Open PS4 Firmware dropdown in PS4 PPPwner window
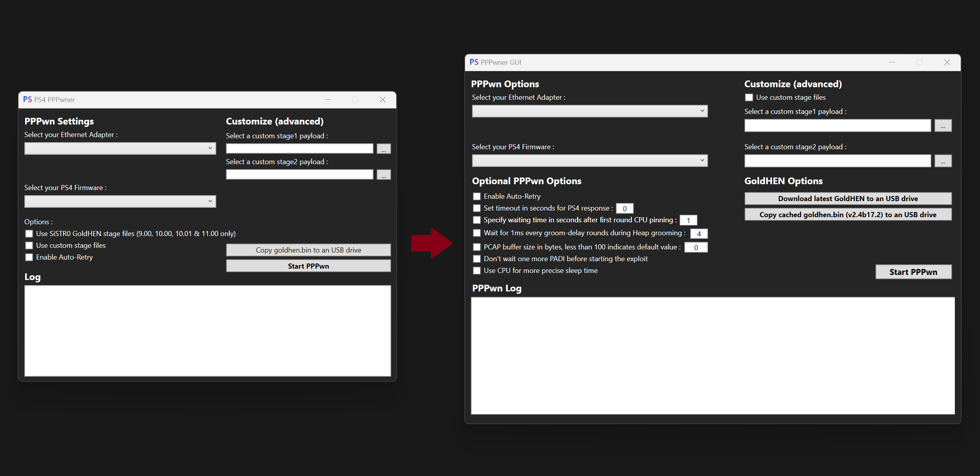980x476 pixels. [x=120, y=201]
